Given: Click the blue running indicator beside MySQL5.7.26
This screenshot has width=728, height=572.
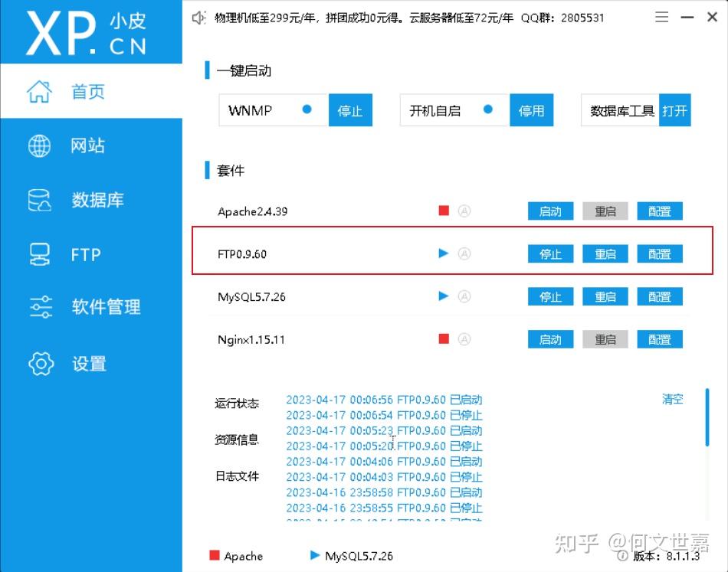Looking at the screenshot, I should click(x=443, y=296).
